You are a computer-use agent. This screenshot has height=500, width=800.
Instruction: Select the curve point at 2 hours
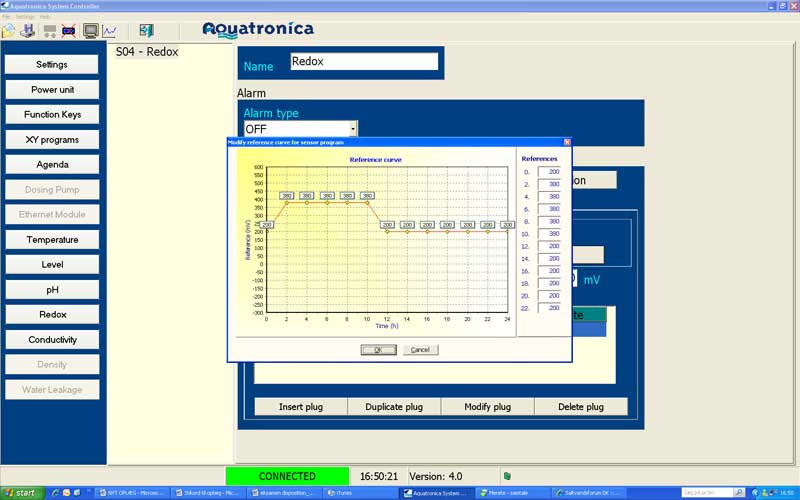287,203
